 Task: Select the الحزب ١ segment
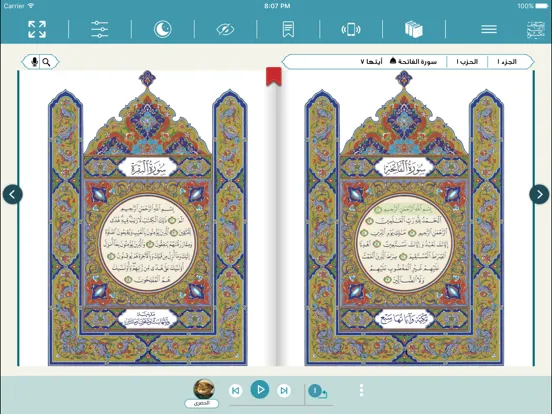point(467,62)
